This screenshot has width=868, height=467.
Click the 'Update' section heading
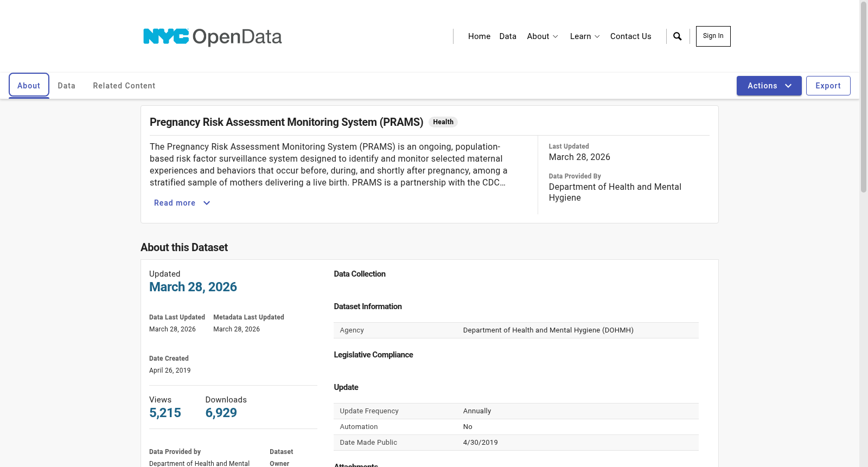point(346,387)
